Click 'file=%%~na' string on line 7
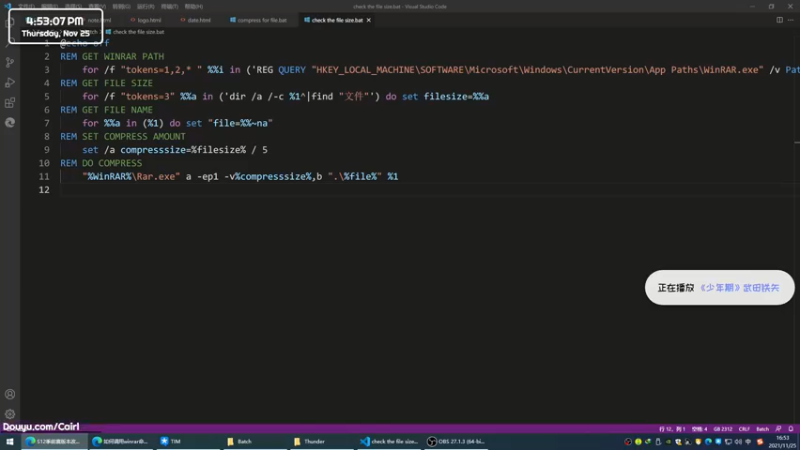Image resolution: width=800 pixels, height=450 pixels. (x=240, y=123)
